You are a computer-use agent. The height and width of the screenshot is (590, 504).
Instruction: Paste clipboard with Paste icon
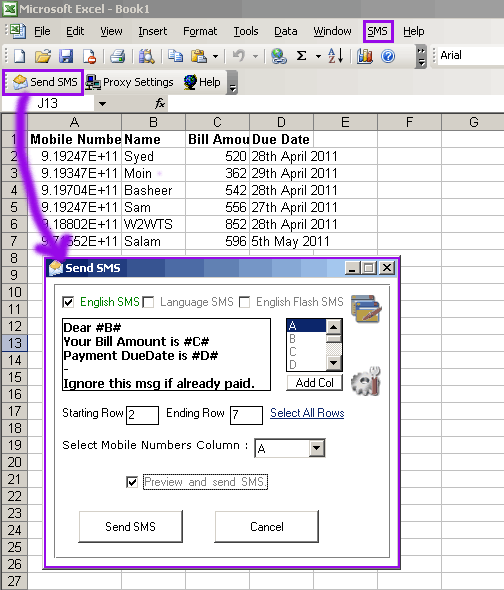(199, 56)
